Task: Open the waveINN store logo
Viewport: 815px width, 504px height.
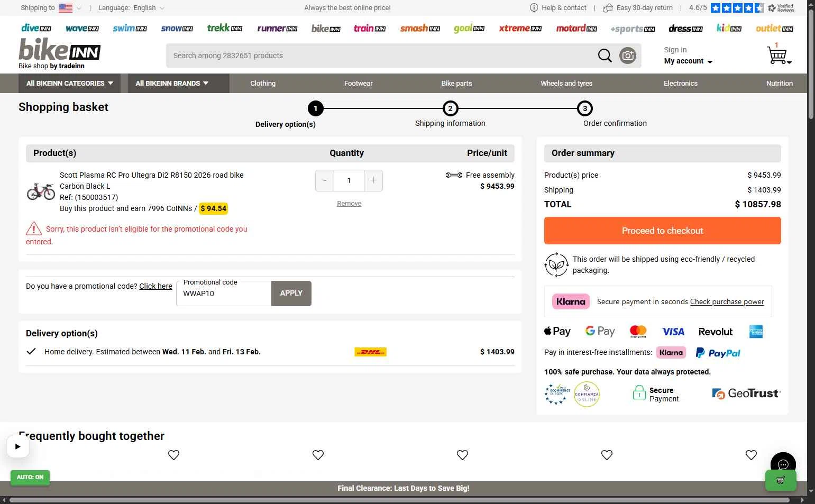Action: click(x=82, y=29)
